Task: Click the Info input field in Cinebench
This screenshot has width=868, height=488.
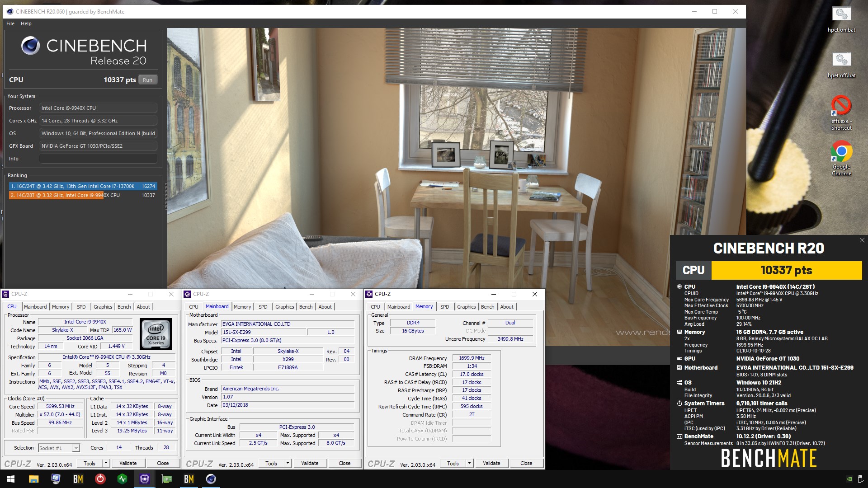Action: pos(98,159)
